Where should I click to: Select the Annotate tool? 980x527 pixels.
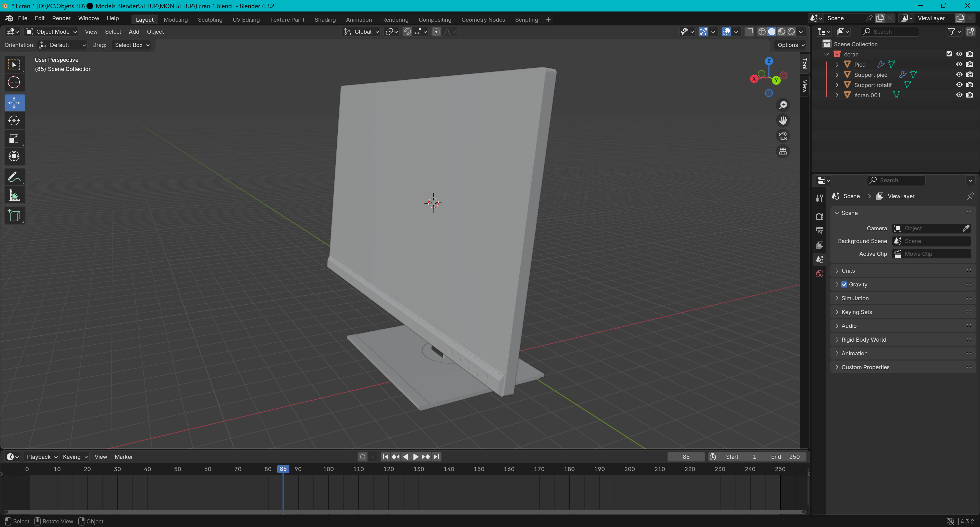pos(15,177)
